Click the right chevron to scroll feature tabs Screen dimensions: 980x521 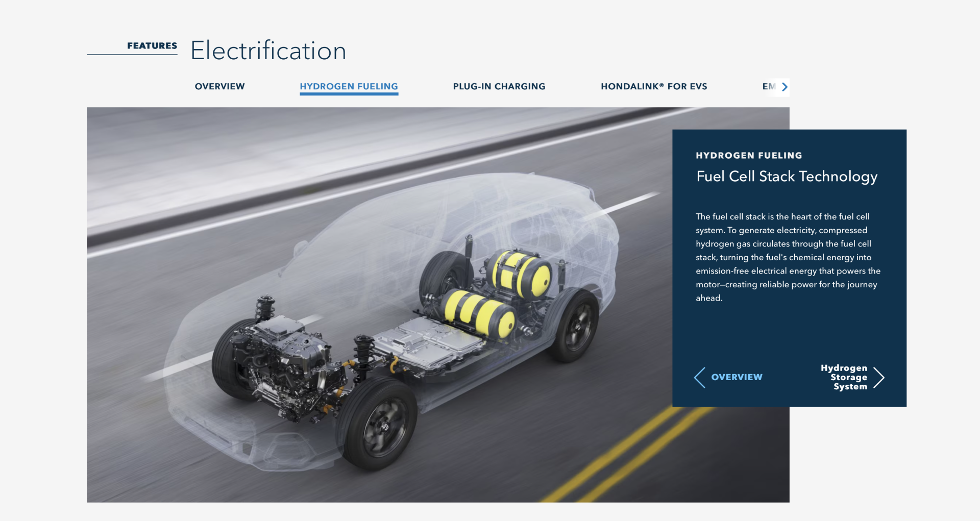tap(785, 87)
